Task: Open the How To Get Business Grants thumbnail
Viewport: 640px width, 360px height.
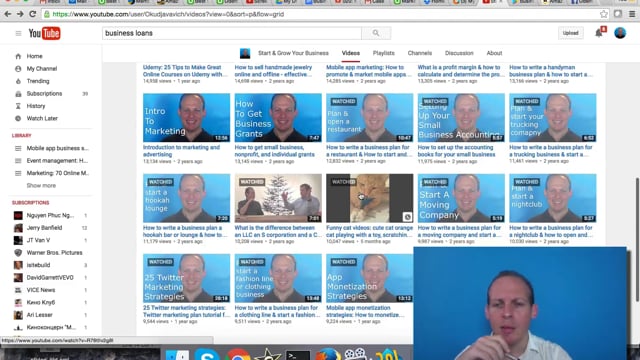Action: click(x=278, y=118)
